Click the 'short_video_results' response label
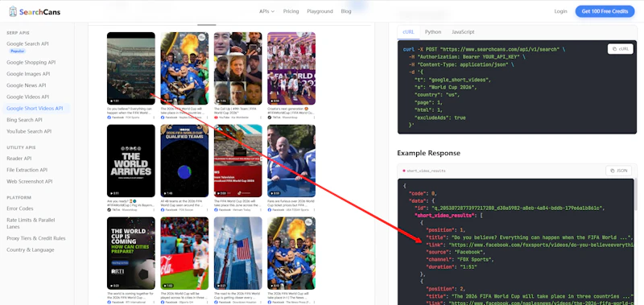Screen dimensions: 644x305 coord(426,171)
